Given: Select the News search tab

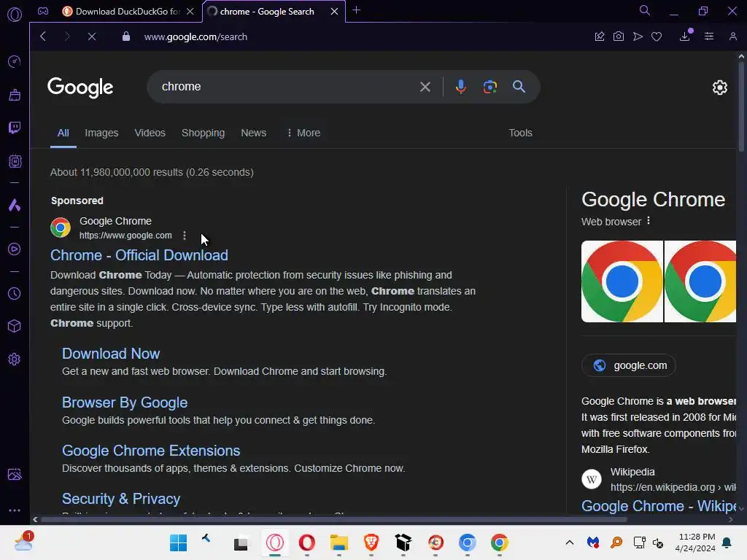Looking at the screenshot, I should [253, 133].
